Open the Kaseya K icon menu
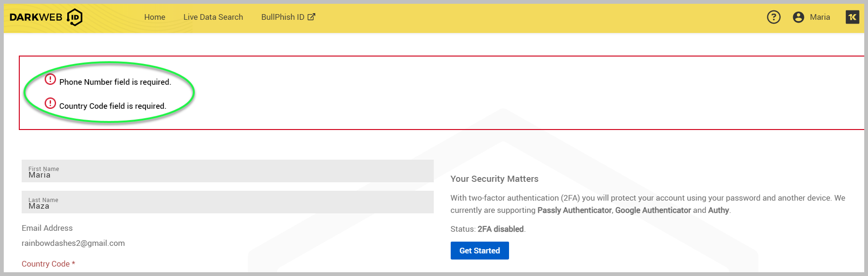 click(852, 17)
